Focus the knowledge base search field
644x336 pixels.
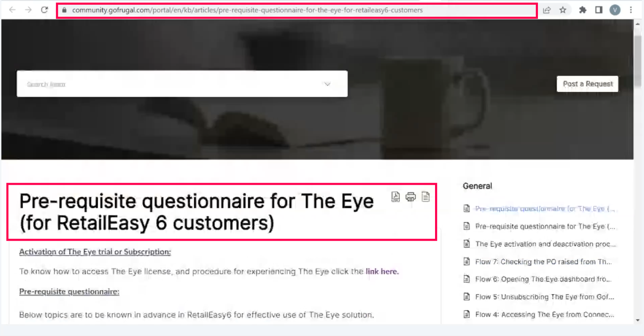pyautogui.click(x=182, y=84)
